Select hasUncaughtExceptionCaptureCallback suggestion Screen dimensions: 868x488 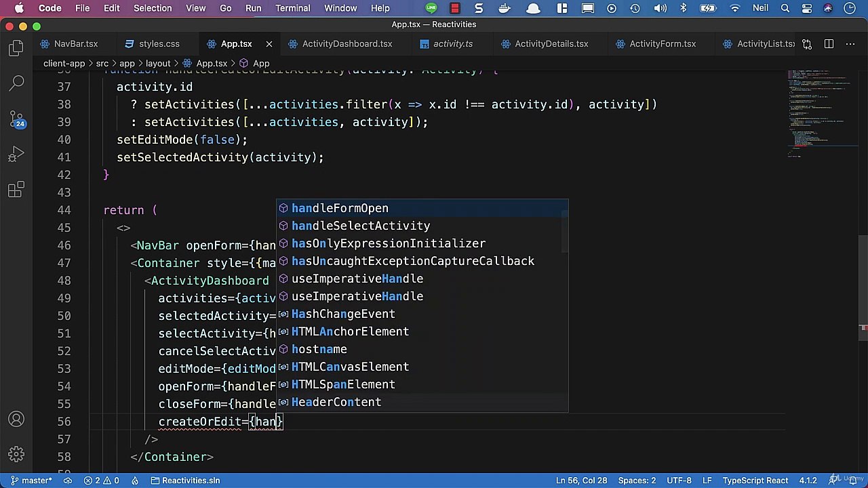tap(422, 261)
